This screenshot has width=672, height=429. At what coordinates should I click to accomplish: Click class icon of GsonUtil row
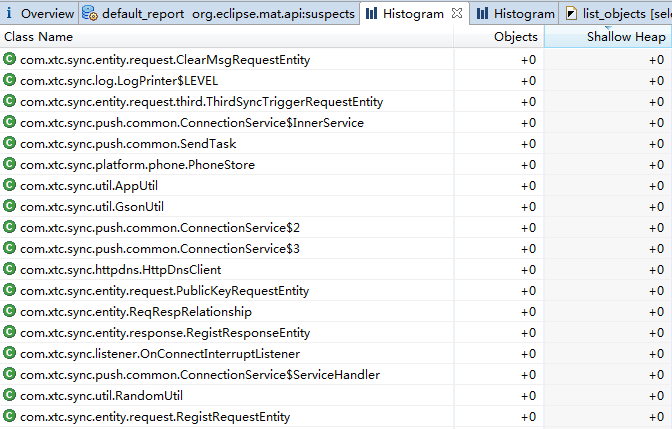tap(9, 206)
